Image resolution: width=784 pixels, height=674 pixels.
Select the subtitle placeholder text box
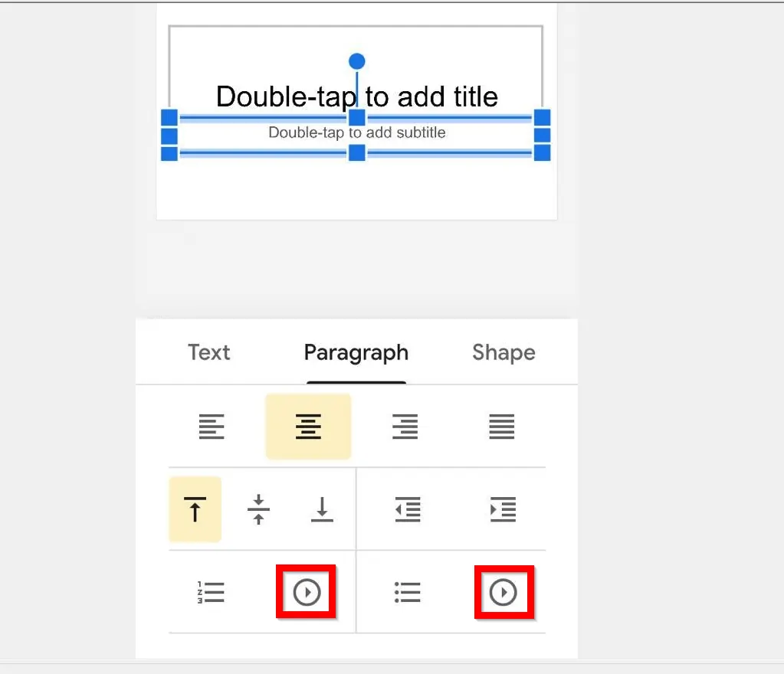coord(356,133)
